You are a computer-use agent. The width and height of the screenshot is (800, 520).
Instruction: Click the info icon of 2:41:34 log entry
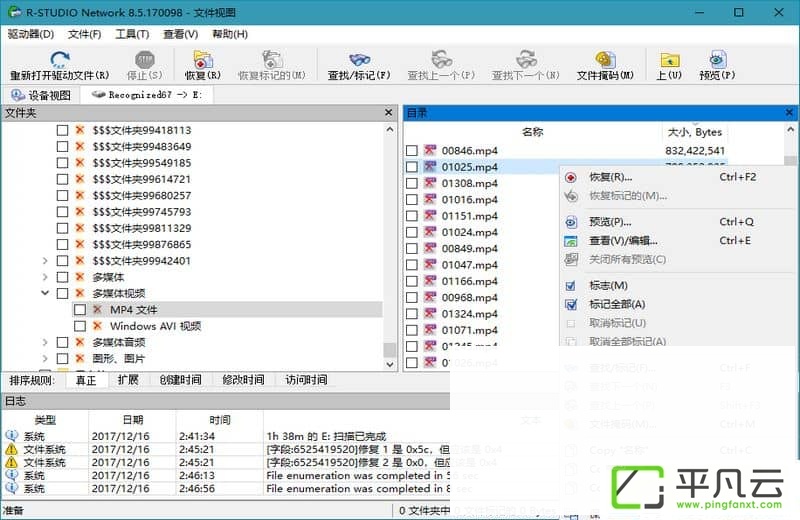coord(11,436)
